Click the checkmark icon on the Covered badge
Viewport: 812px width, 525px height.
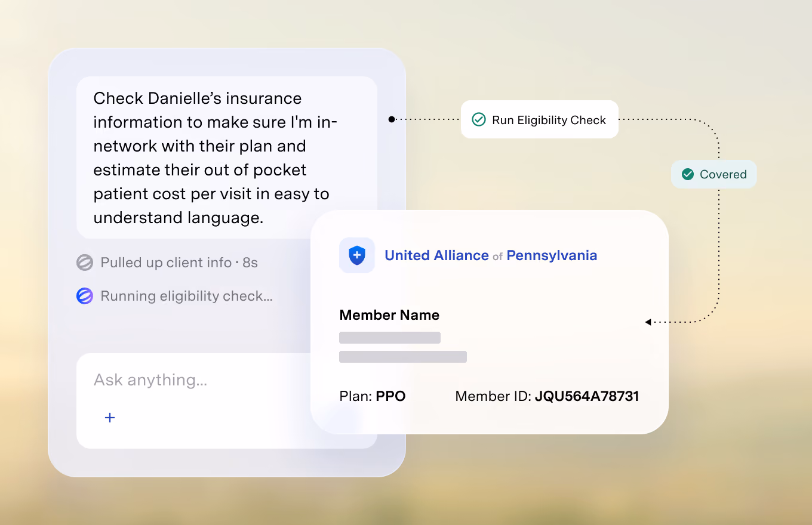point(688,174)
